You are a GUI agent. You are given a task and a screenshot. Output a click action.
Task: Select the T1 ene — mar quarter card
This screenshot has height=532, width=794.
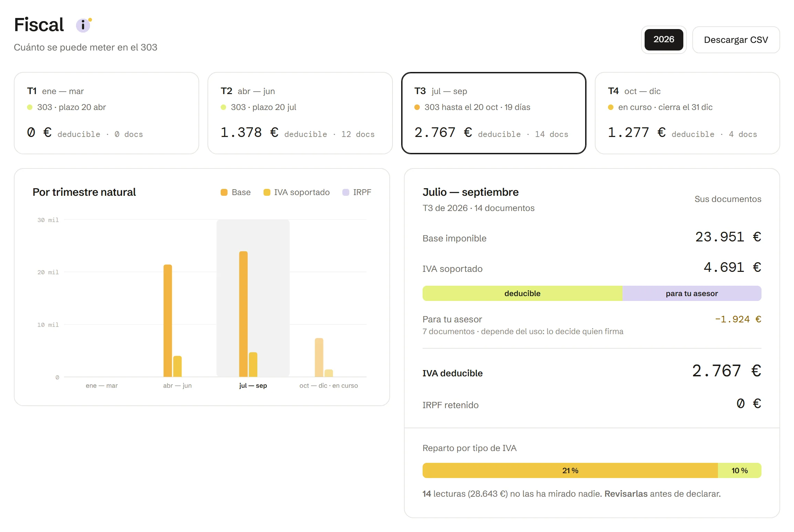pos(107,113)
